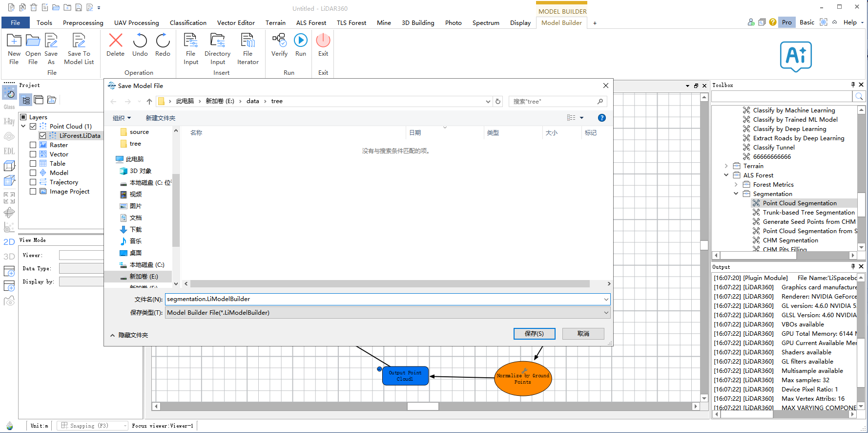Image resolution: width=868 pixels, height=433 pixels.
Task: Click the refresh icon in address bar
Action: tap(498, 102)
